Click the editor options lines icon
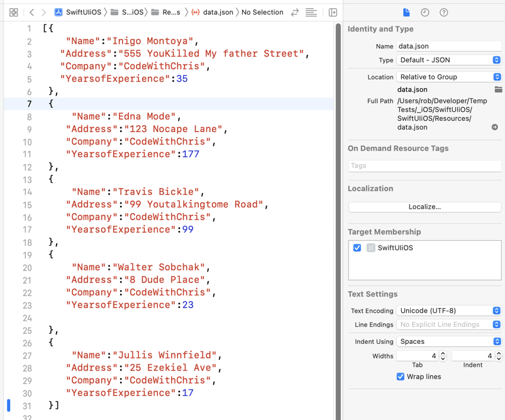 (311, 13)
